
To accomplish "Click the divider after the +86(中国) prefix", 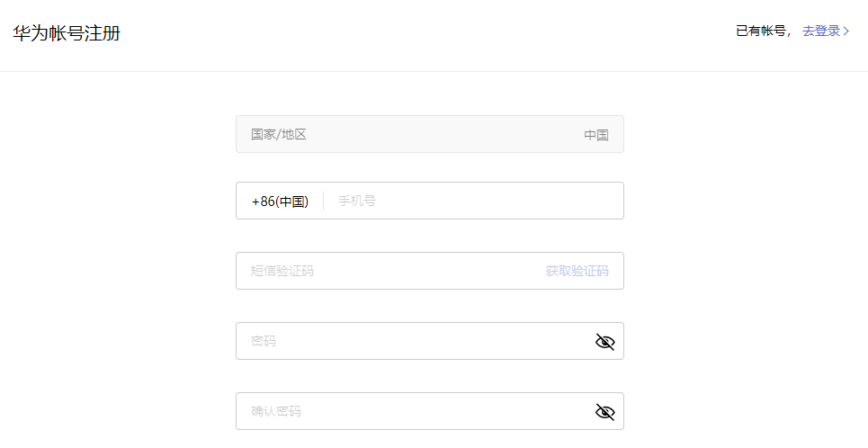I will (x=323, y=202).
